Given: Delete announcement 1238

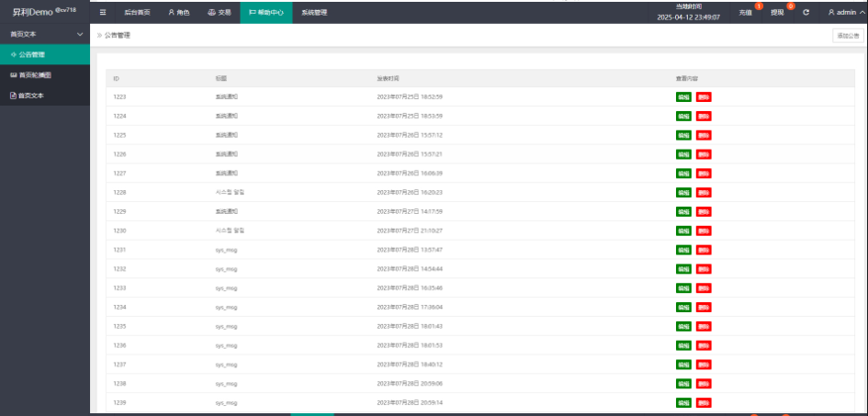Looking at the screenshot, I should (704, 383).
